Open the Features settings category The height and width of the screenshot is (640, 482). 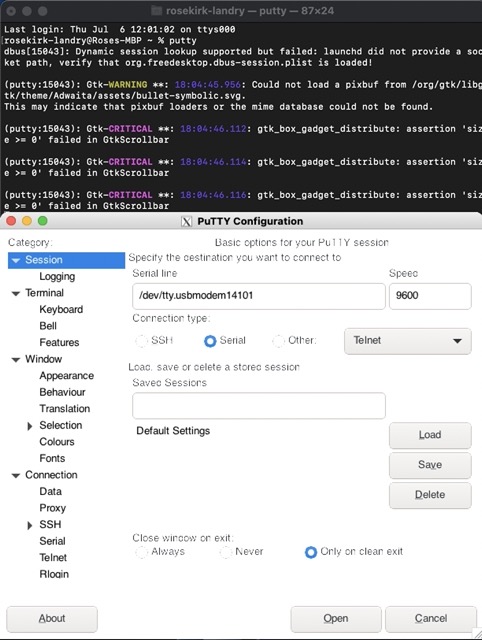click(x=59, y=342)
